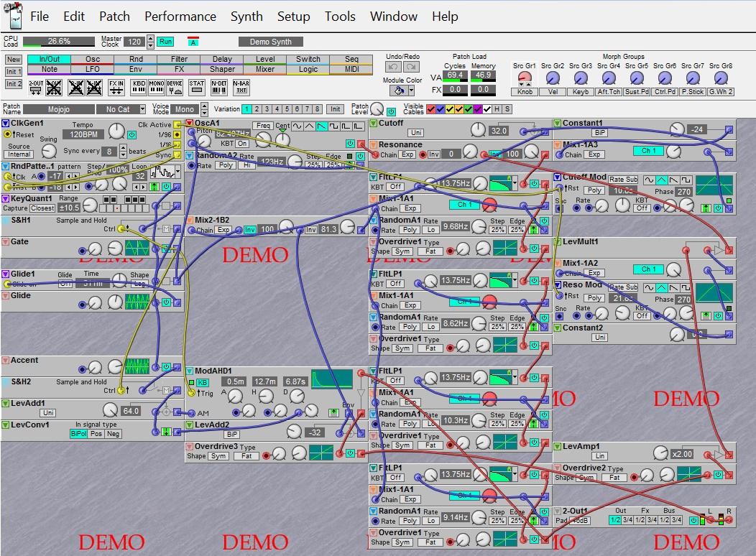Click the variation Init button
The height and width of the screenshot is (556, 756).
coord(336,109)
